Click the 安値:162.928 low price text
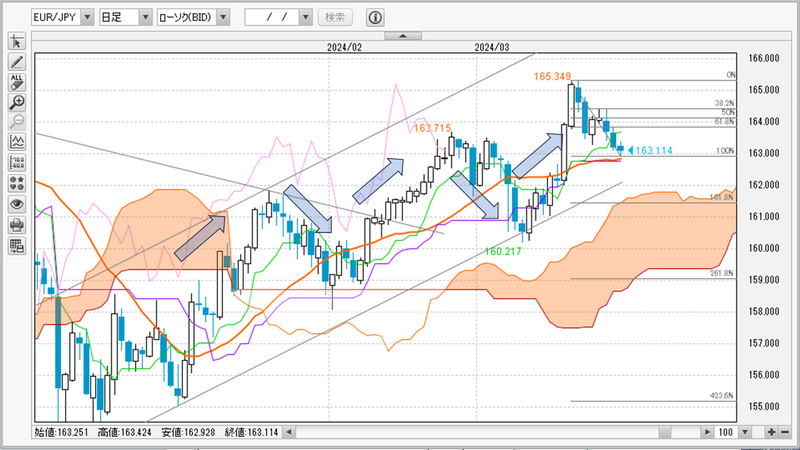This screenshot has width=800, height=450. [188, 432]
